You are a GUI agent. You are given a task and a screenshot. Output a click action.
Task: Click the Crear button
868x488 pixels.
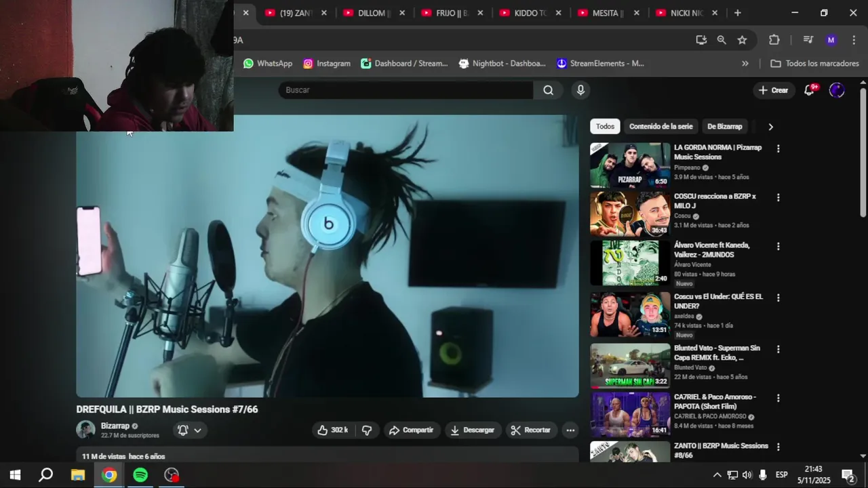coord(773,90)
